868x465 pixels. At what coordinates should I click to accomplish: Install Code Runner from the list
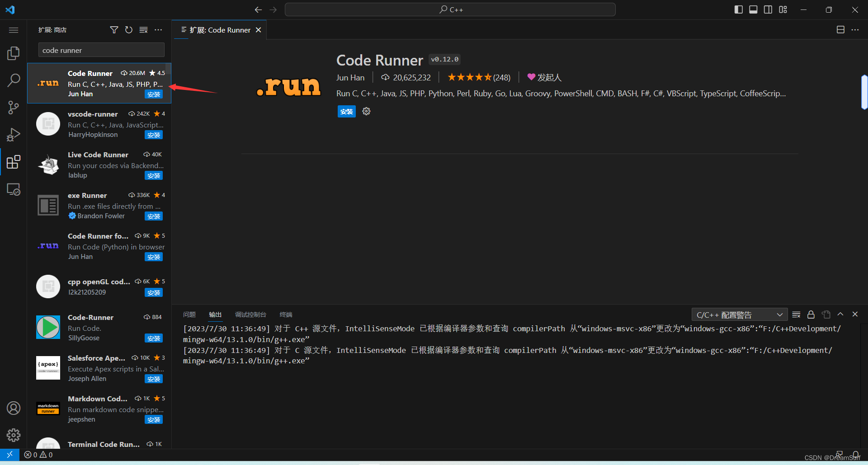click(154, 94)
